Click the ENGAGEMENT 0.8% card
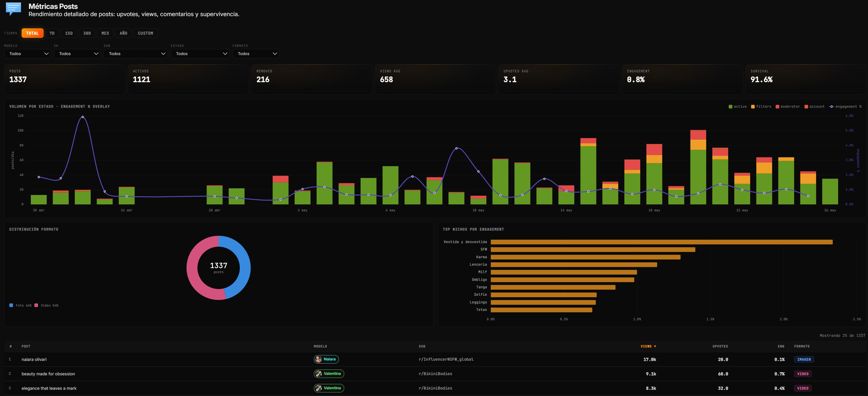868x396 pixels. (682, 79)
